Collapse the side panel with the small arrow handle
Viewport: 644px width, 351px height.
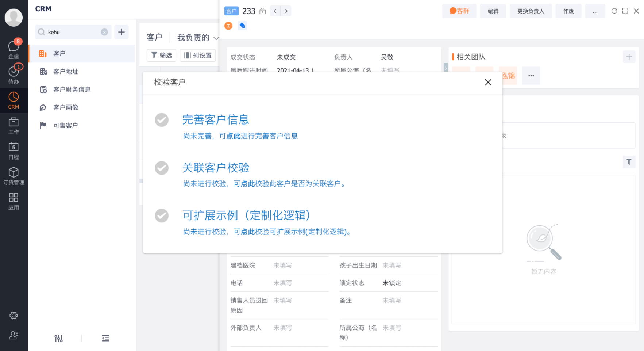point(446,68)
